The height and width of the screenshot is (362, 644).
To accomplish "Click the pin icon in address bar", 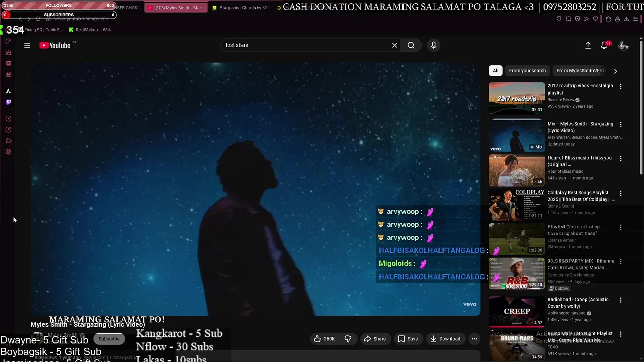I will [559, 19].
